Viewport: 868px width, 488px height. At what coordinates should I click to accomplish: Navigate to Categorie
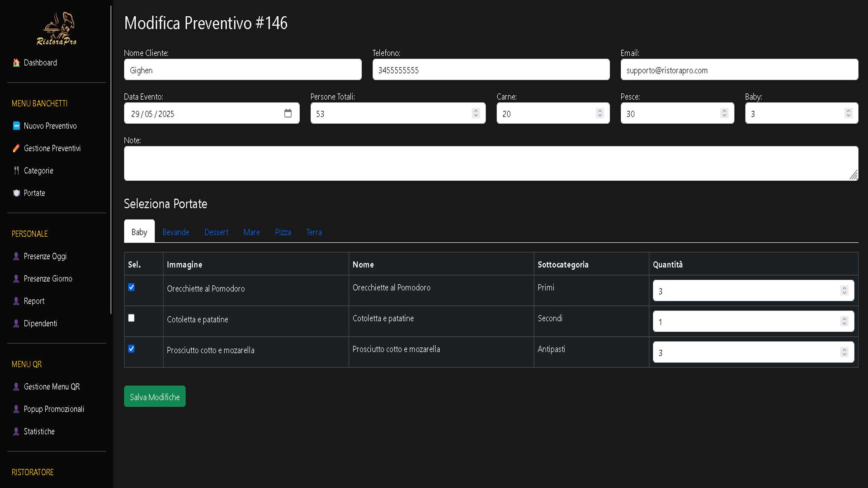tap(38, 170)
